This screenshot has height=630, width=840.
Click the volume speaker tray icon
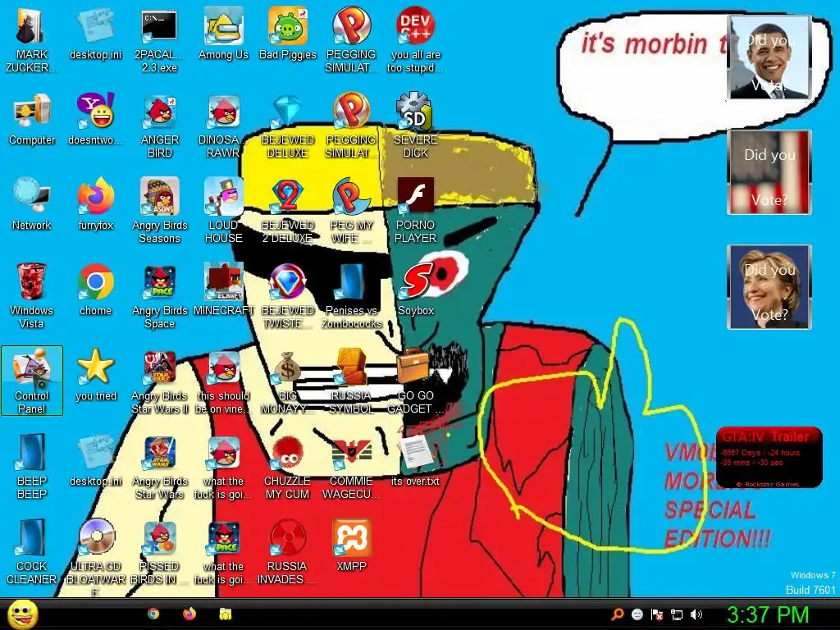pos(696,614)
